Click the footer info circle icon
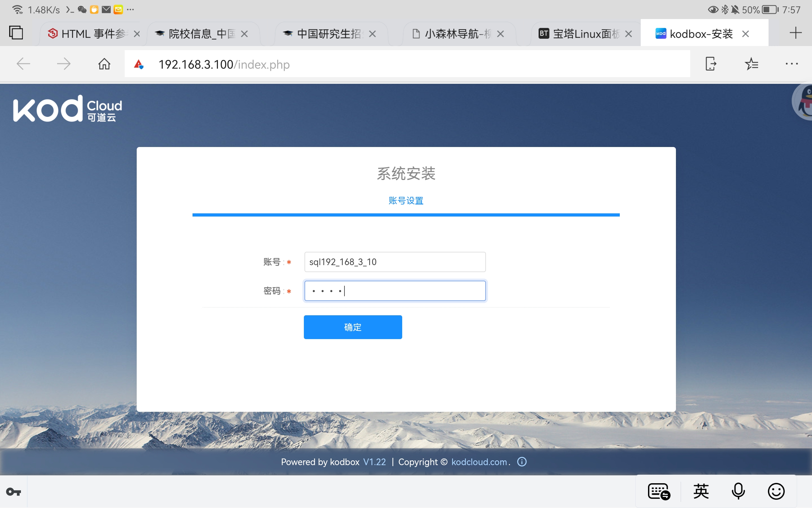 (x=522, y=462)
